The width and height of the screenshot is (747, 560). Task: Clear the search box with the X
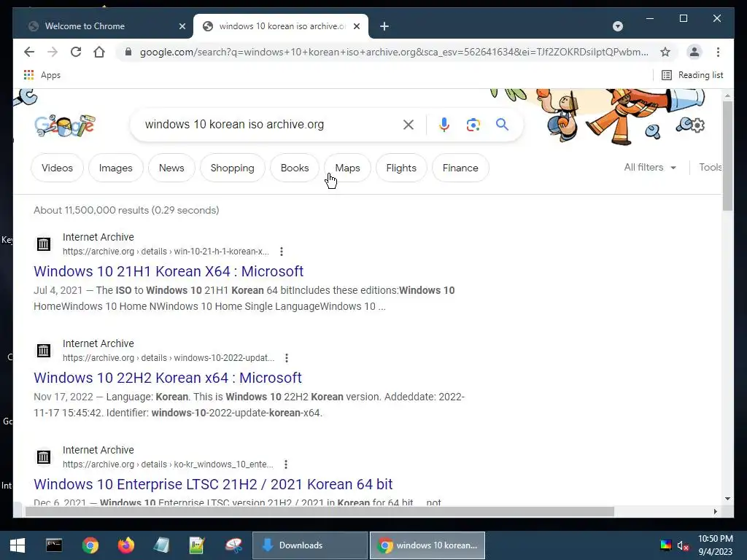tap(409, 125)
